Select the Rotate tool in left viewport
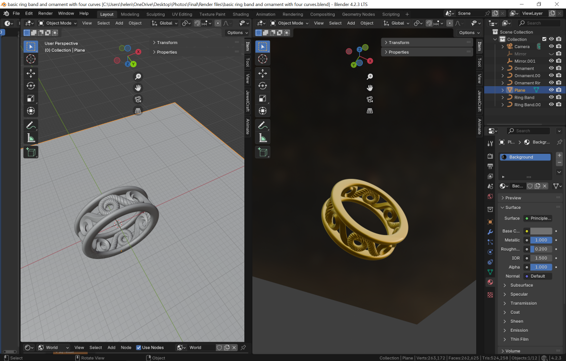 coord(31,86)
